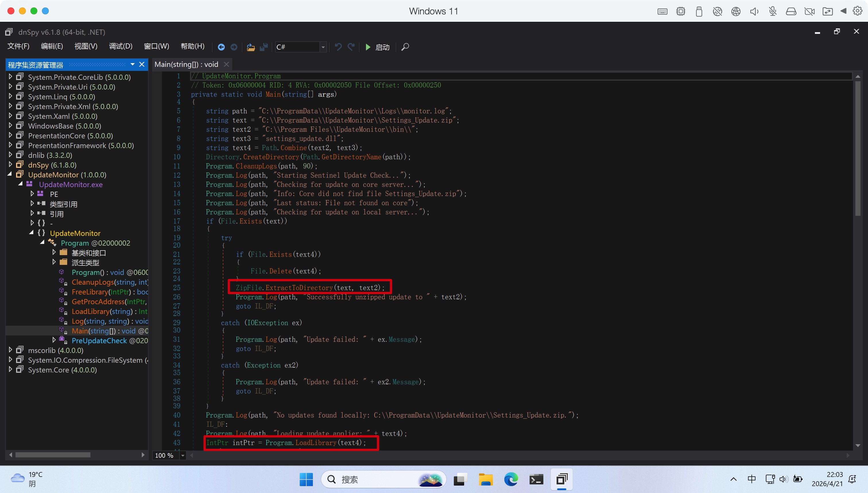Select LoadLibrary method in tree
The height and width of the screenshot is (493, 868).
110,312
